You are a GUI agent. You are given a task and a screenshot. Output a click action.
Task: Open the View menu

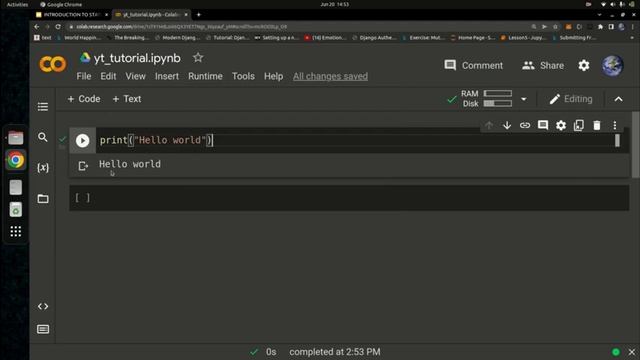(x=136, y=76)
